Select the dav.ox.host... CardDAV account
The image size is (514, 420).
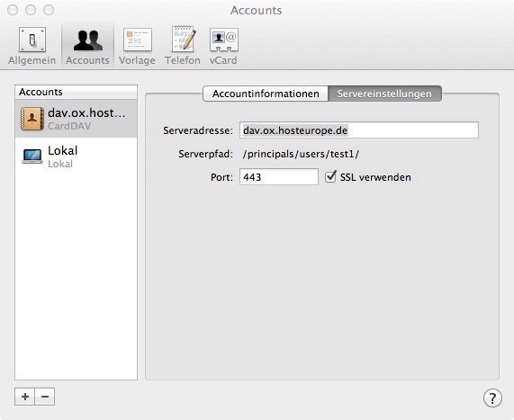(76, 119)
